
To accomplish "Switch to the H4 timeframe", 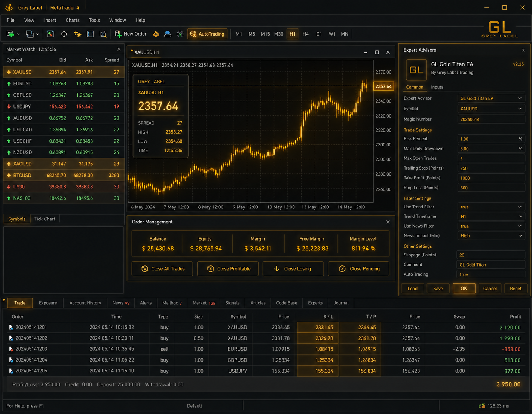I will tap(306, 34).
